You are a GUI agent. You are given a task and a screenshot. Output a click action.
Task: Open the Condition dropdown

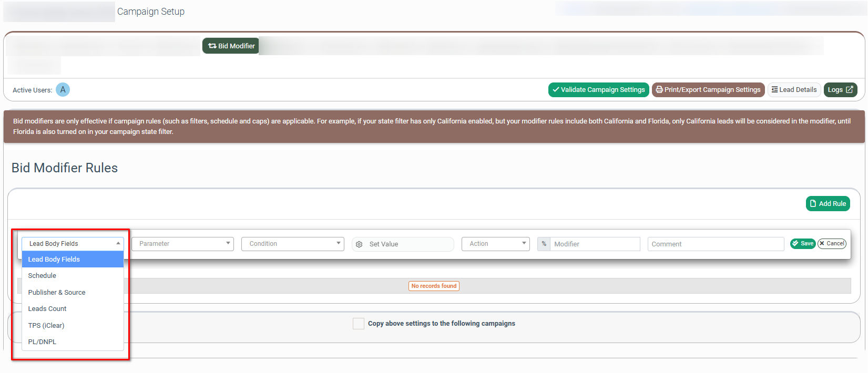(x=292, y=244)
